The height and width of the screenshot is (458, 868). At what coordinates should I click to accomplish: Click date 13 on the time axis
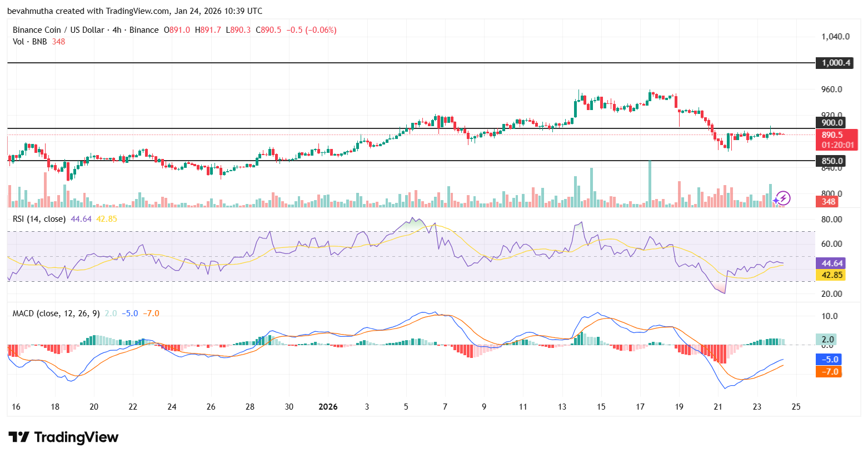[x=562, y=407]
